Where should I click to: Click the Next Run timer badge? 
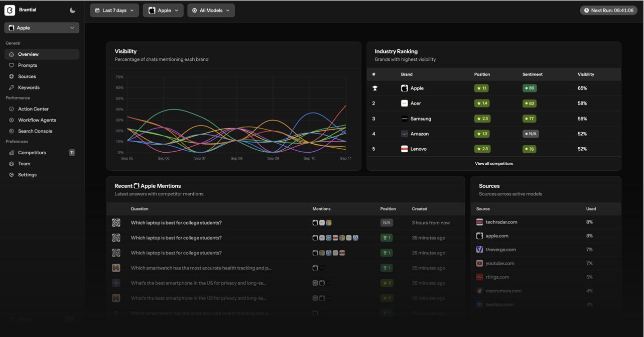tap(608, 10)
